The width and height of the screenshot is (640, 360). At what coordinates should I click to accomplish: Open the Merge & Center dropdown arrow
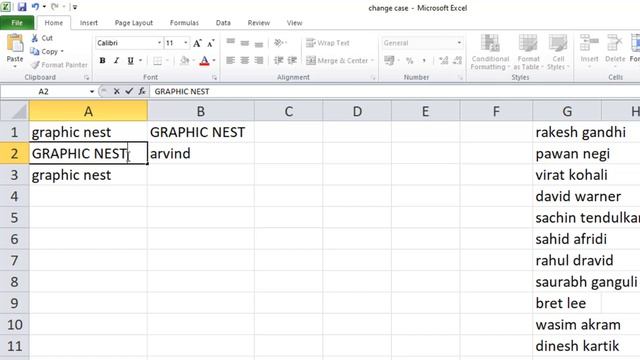373,60
